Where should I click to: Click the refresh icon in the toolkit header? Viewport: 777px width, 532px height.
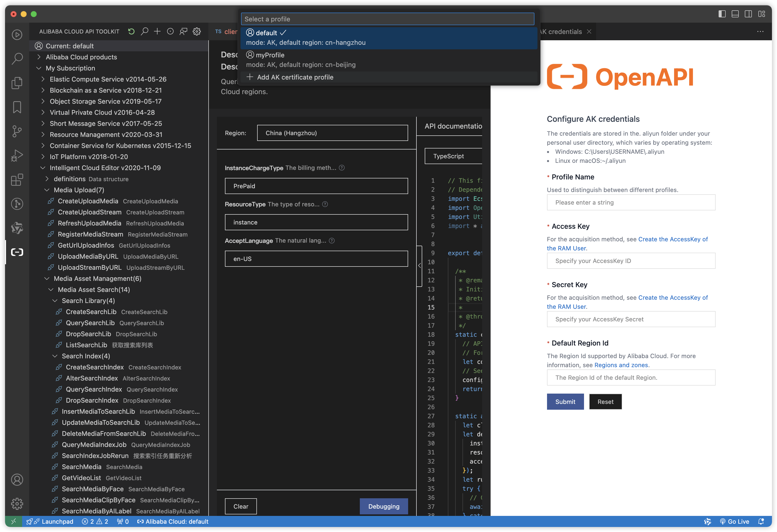coord(131,31)
